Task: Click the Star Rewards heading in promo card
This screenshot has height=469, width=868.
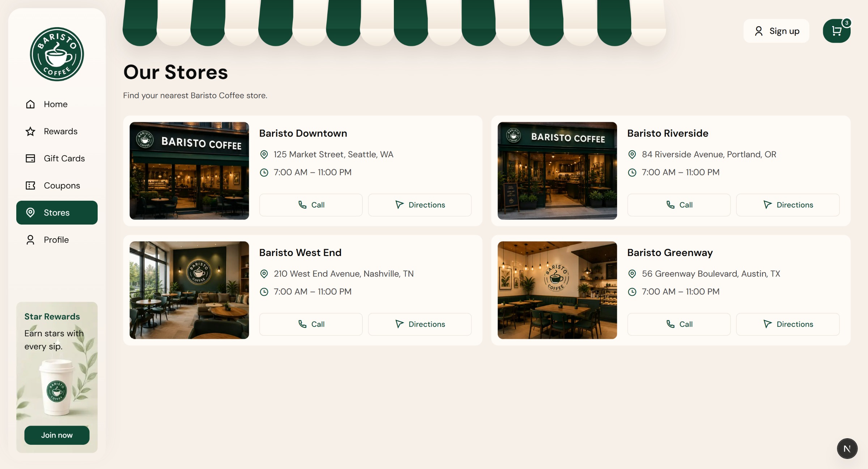Action: click(x=52, y=317)
